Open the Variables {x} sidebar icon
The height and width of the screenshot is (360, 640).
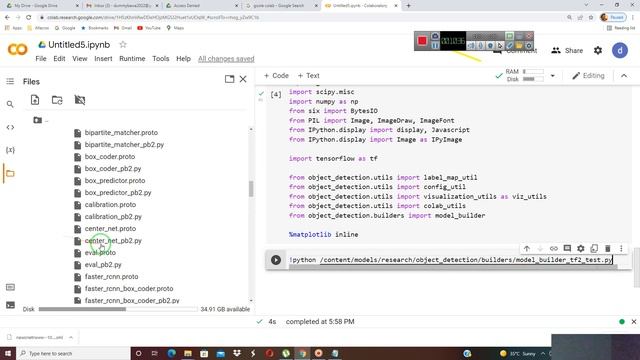pos(10,150)
